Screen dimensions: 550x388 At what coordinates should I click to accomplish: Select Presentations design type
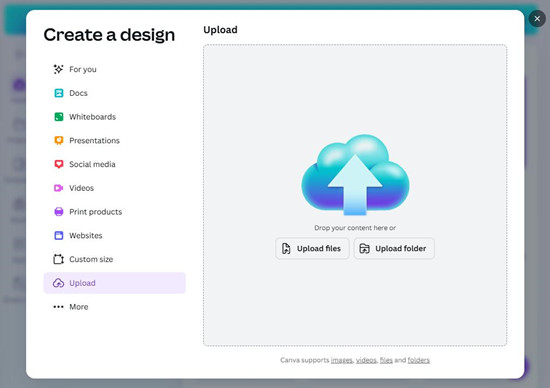click(114, 140)
